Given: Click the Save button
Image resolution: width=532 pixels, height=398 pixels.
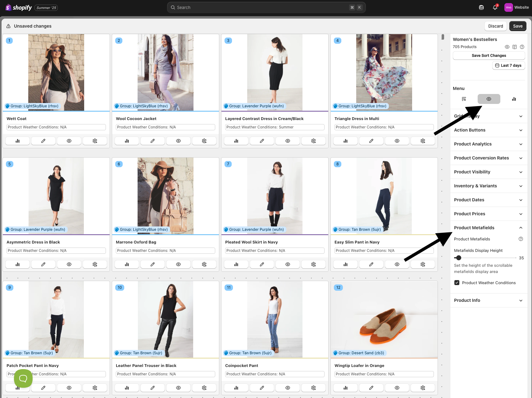Looking at the screenshot, I should pos(517,26).
